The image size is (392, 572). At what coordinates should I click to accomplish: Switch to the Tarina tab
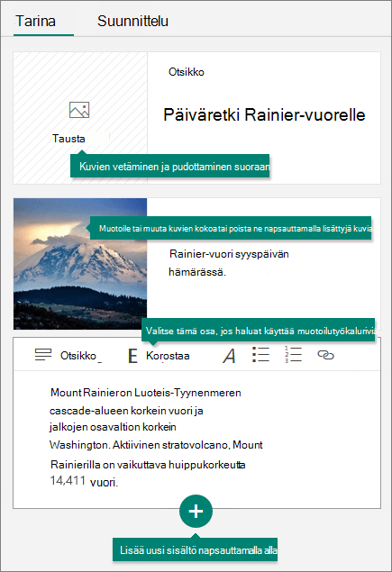(x=36, y=21)
